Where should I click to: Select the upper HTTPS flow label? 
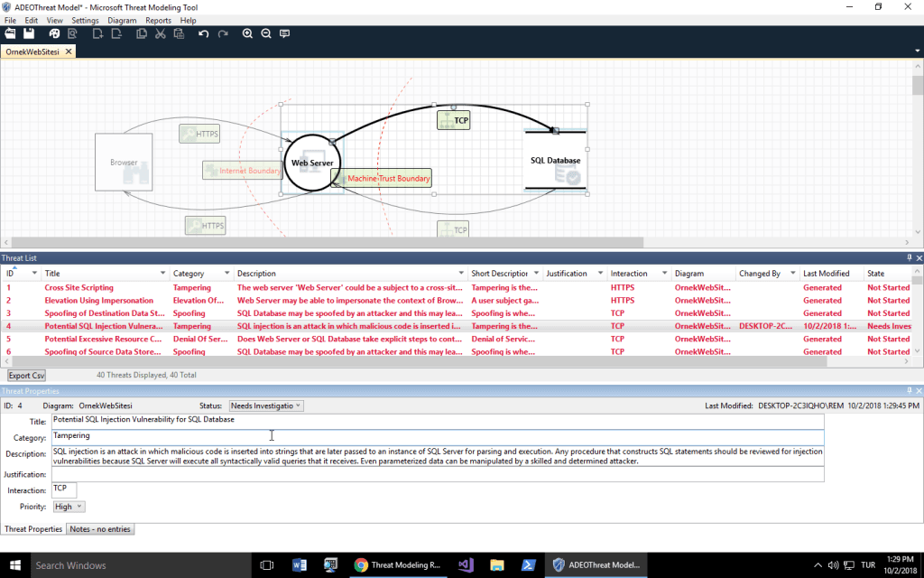tap(199, 134)
